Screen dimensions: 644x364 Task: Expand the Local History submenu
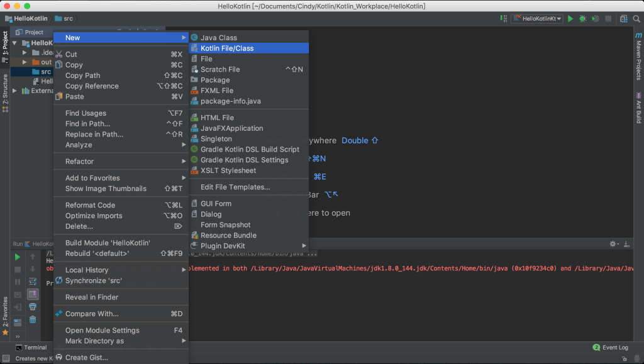coord(121,270)
